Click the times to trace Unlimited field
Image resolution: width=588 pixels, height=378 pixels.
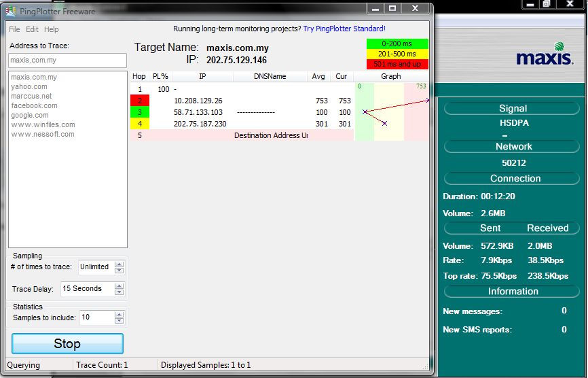(96, 267)
